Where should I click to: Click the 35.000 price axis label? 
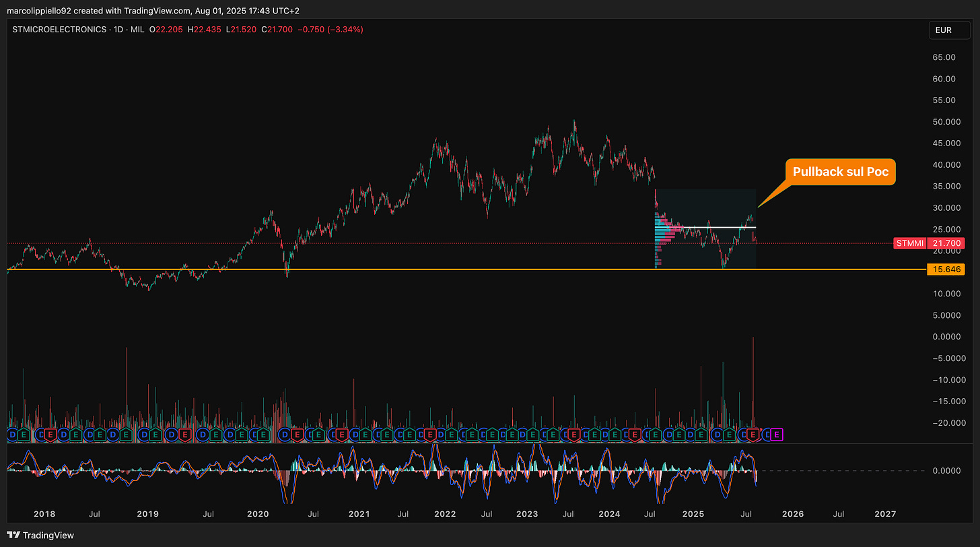946,187
